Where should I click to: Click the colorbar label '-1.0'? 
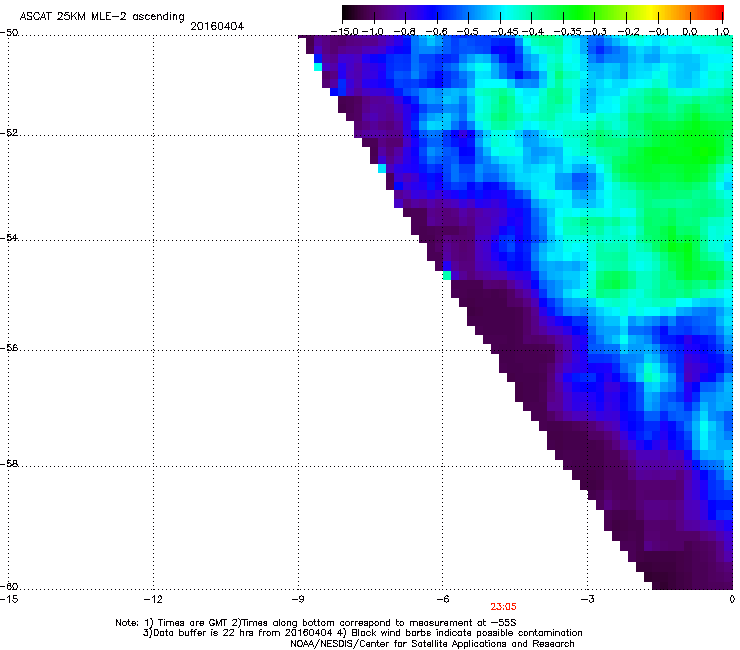(x=373, y=31)
